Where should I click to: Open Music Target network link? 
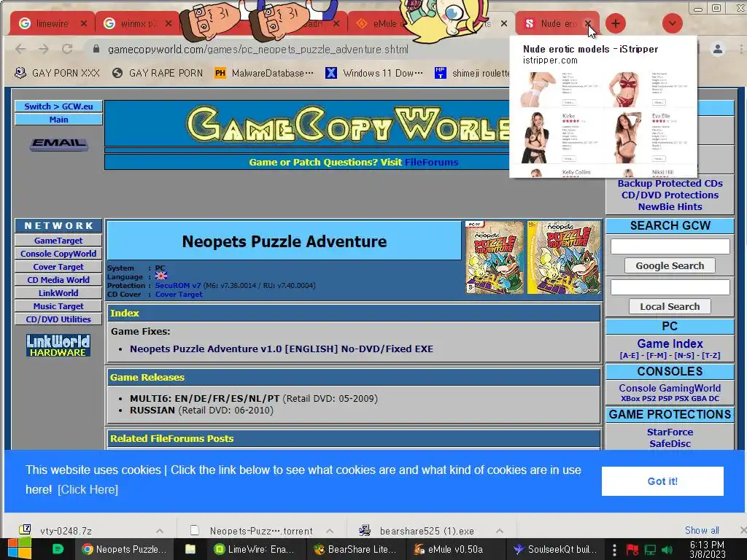(x=58, y=306)
